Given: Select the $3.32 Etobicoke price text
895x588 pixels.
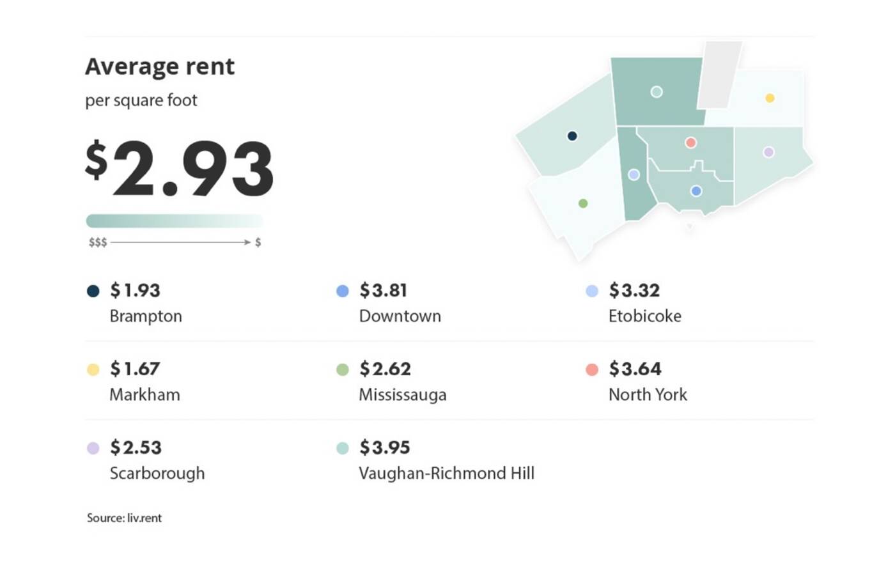Looking at the screenshot, I should tap(634, 290).
